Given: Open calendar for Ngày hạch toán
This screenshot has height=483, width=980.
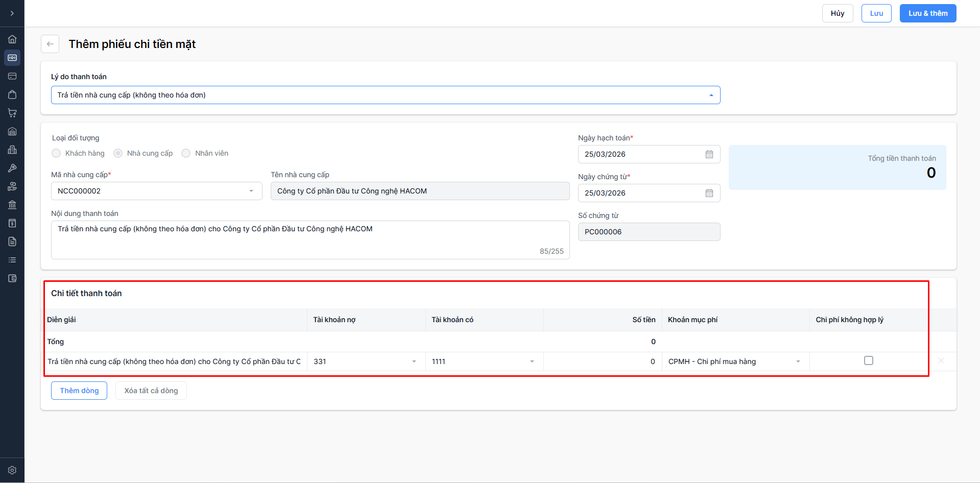Looking at the screenshot, I should pos(709,154).
